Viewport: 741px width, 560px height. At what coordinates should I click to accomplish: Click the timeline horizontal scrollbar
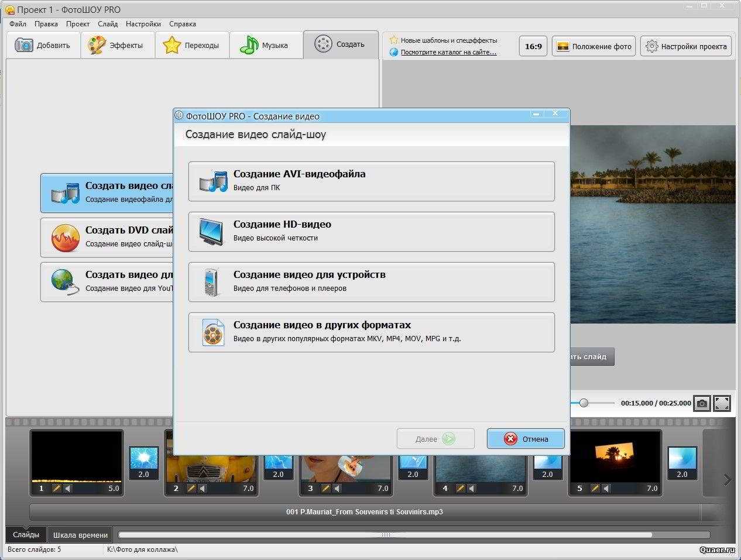385,534
